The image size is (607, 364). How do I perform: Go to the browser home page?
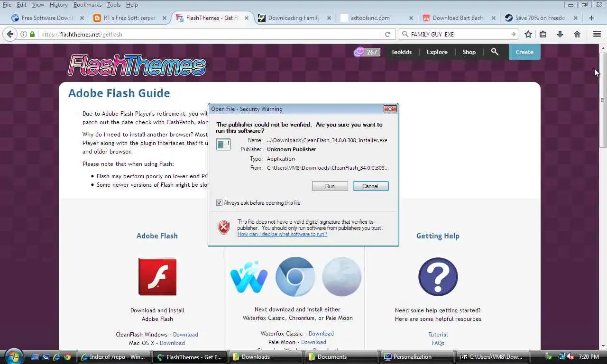[x=577, y=34]
